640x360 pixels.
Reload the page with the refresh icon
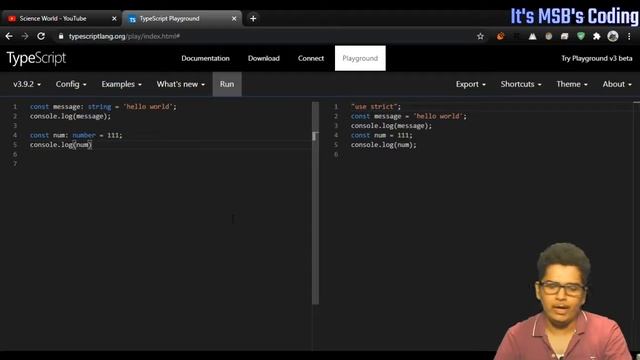pos(41,36)
